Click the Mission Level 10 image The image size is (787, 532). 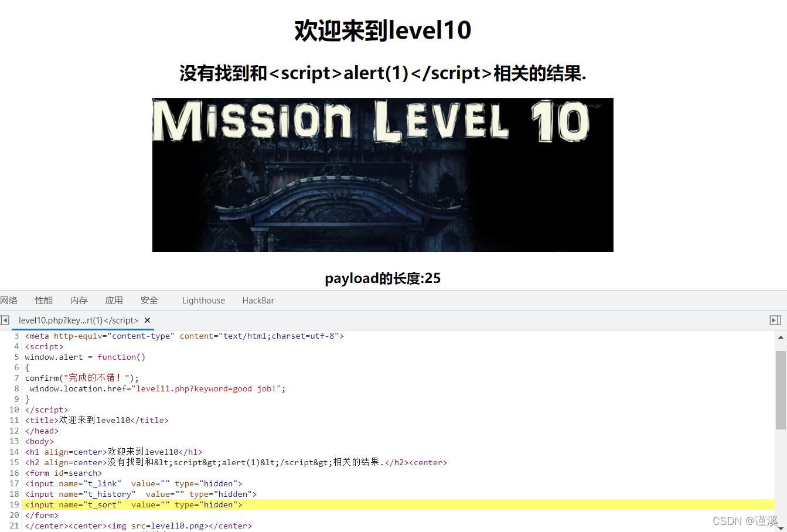[x=383, y=175]
